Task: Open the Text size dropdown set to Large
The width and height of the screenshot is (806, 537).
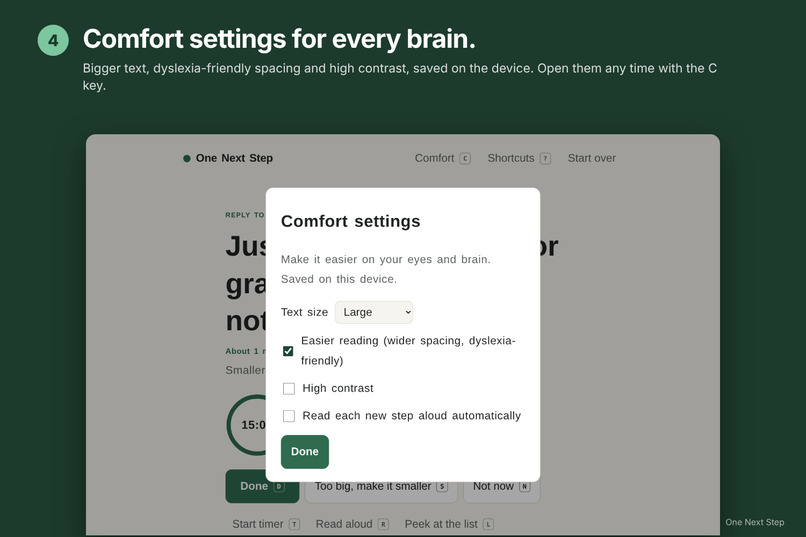Action: pyautogui.click(x=374, y=312)
